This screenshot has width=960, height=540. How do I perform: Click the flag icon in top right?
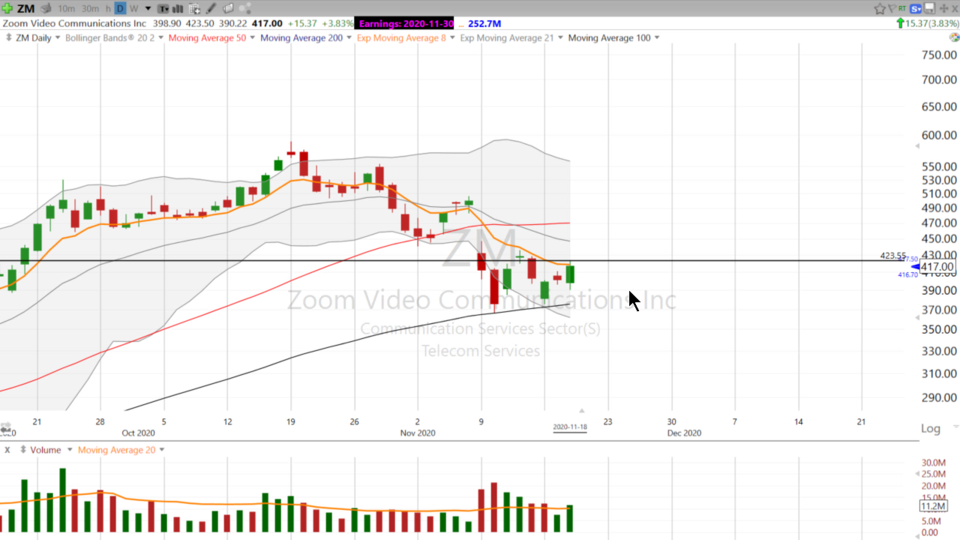click(892, 9)
